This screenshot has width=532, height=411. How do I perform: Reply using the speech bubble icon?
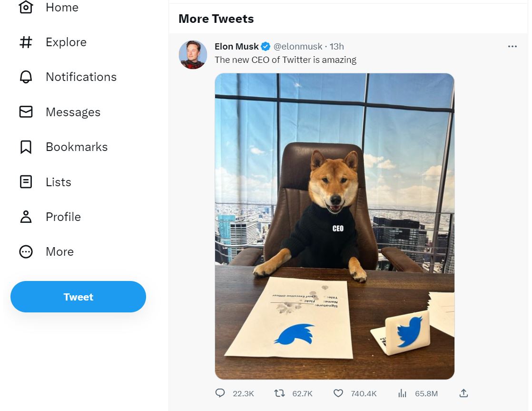click(x=220, y=393)
